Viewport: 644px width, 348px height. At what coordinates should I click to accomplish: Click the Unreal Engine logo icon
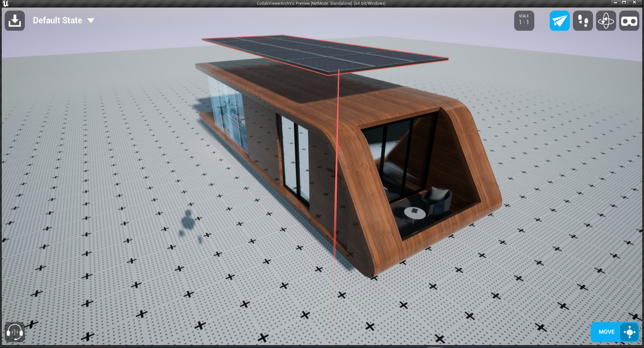pos(5,3)
